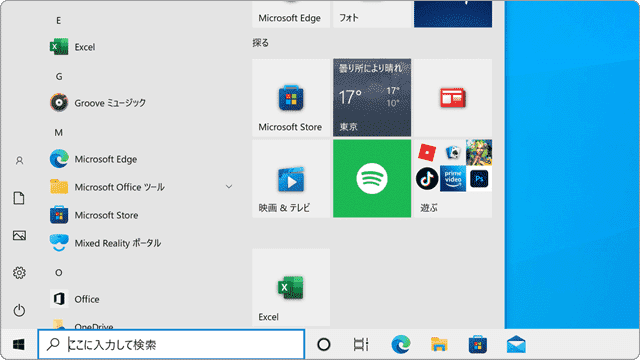Open the Spotify tile
640x360 pixels.
click(x=372, y=178)
